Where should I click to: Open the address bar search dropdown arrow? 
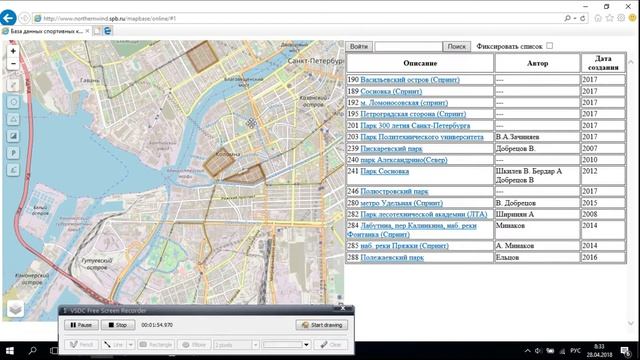pos(575,18)
